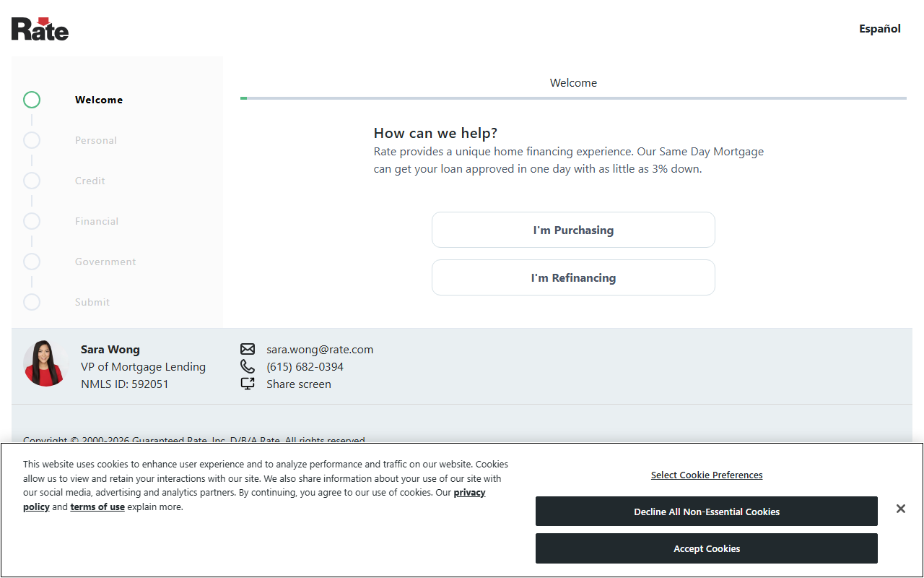
Task: Open the terms of use link
Action: [97, 507]
